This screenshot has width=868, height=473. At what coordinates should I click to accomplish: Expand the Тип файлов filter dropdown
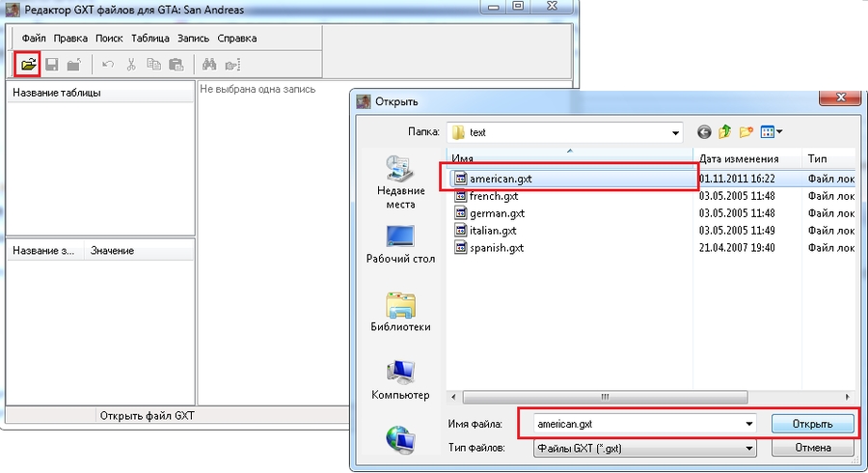(747, 448)
